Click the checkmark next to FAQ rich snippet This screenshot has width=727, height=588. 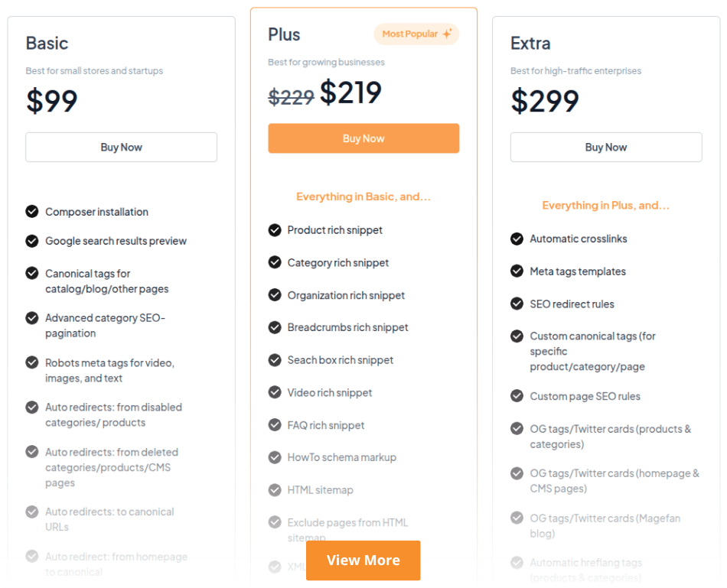tap(275, 425)
